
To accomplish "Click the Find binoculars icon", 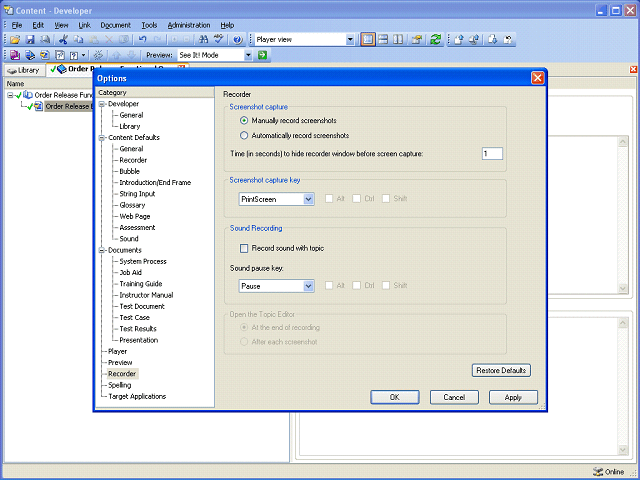I will tap(203, 40).
